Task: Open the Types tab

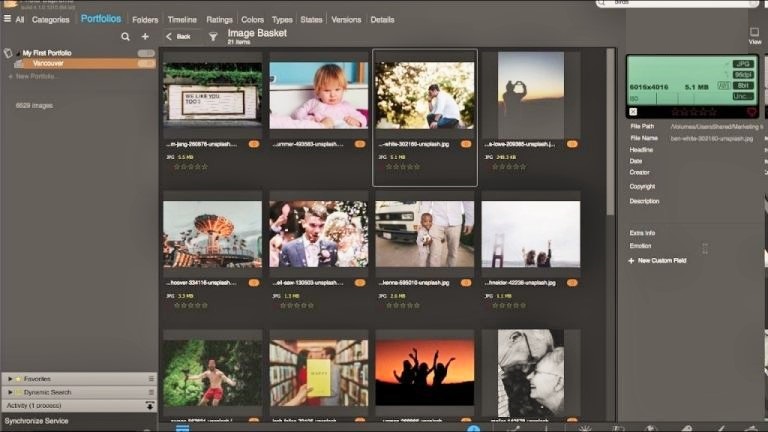Action: (x=282, y=20)
